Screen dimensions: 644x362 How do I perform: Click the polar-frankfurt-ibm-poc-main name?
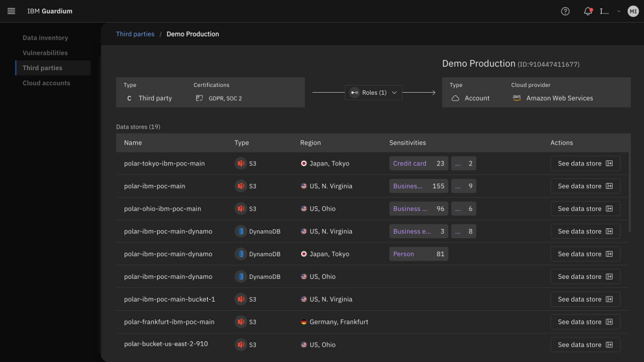click(169, 322)
